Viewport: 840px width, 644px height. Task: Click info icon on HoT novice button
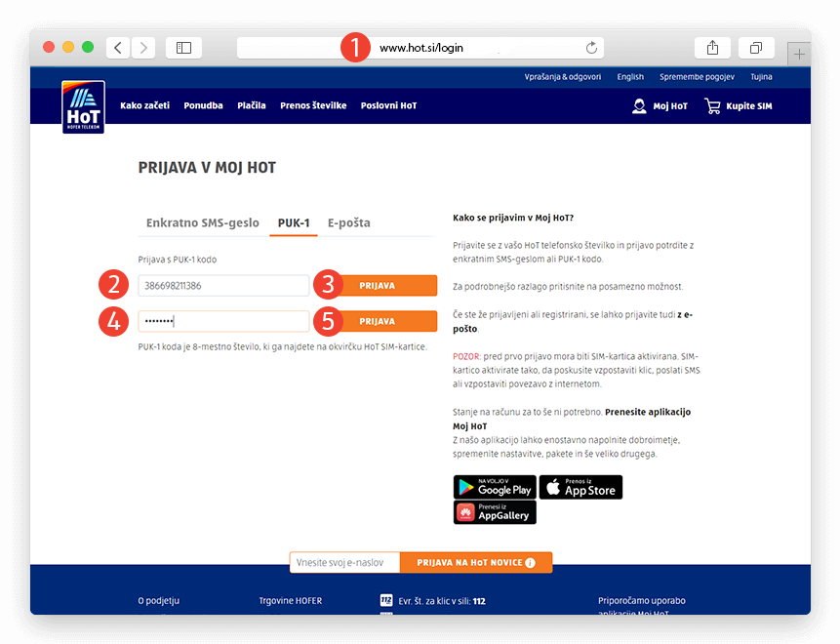[x=531, y=563]
